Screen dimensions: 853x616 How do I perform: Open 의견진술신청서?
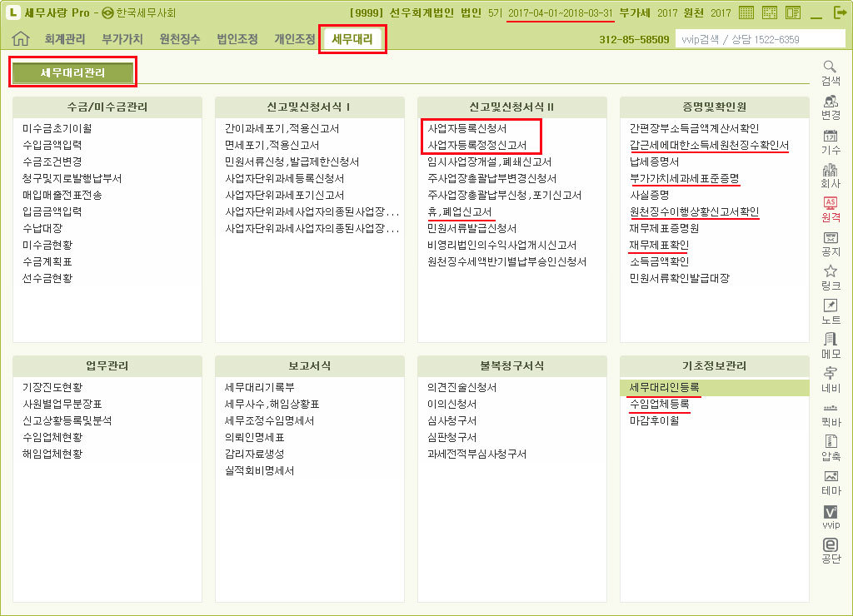point(461,387)
